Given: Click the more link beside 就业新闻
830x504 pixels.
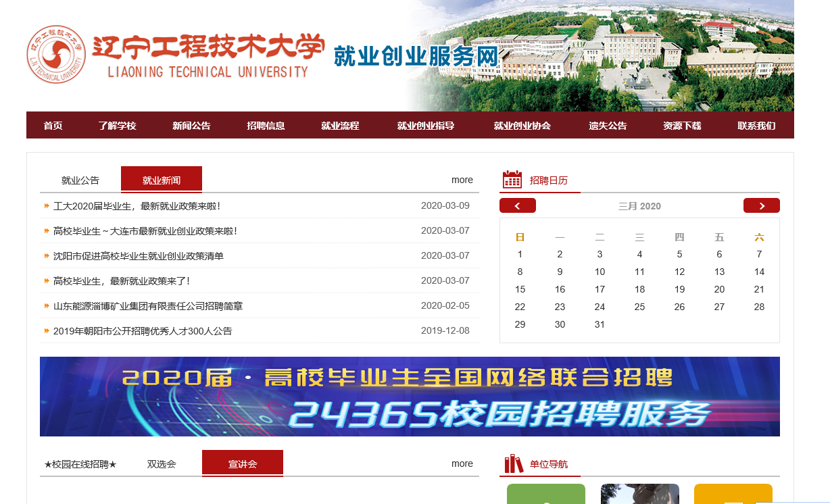Looking at the screenshot, I should 462,180.
